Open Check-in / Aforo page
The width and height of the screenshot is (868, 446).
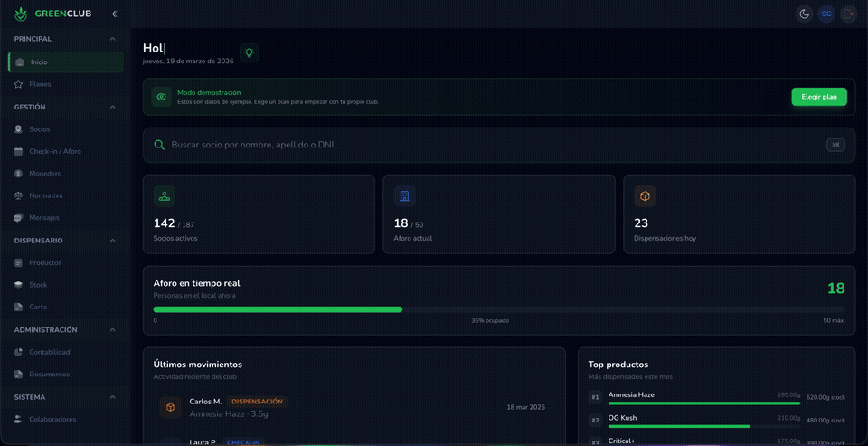pyautogui.click(x=66, y=151)
